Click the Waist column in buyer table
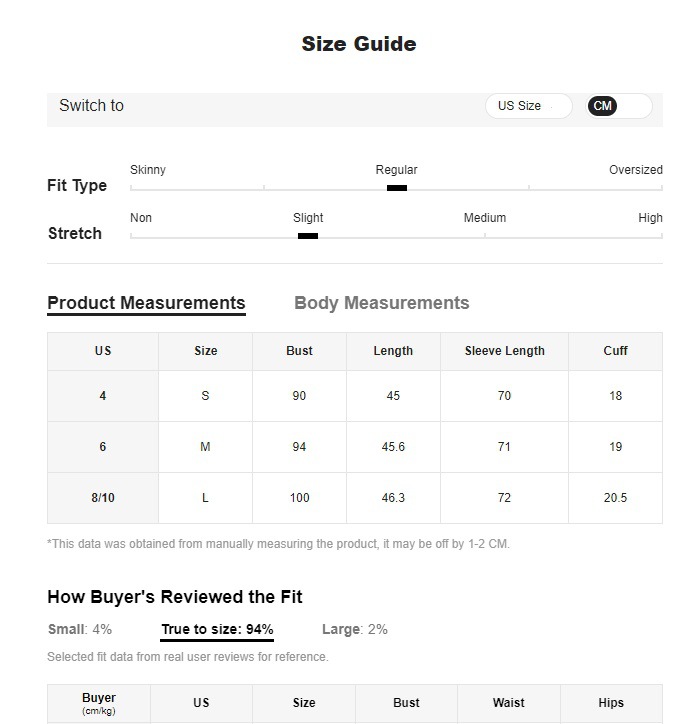Image resolution: width=695 pixels, height=724 pixels. point(508,703)
